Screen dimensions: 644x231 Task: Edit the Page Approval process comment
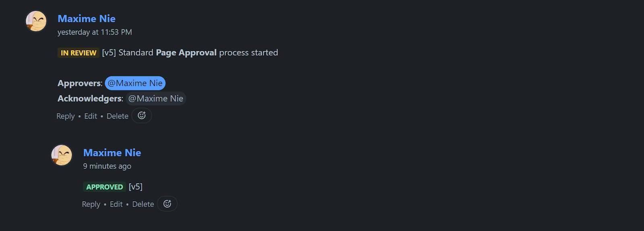(x=91, y=116)
